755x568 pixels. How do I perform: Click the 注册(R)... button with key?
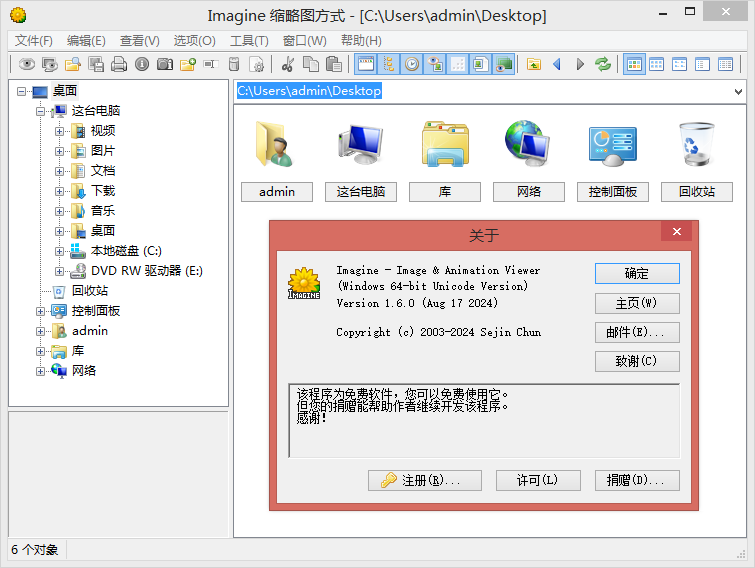point(425,480)
